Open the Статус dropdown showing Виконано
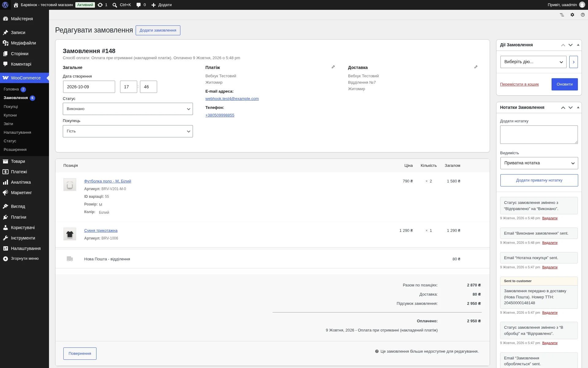Viewport: 588px width, 368px height. pyautogui.click(x=128, y=109)
